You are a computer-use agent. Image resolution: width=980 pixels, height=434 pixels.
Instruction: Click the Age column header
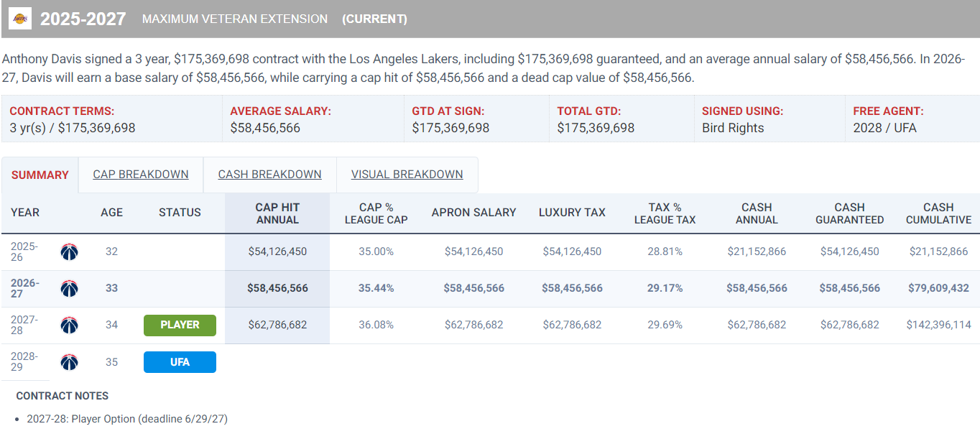(x=111, y=213)
